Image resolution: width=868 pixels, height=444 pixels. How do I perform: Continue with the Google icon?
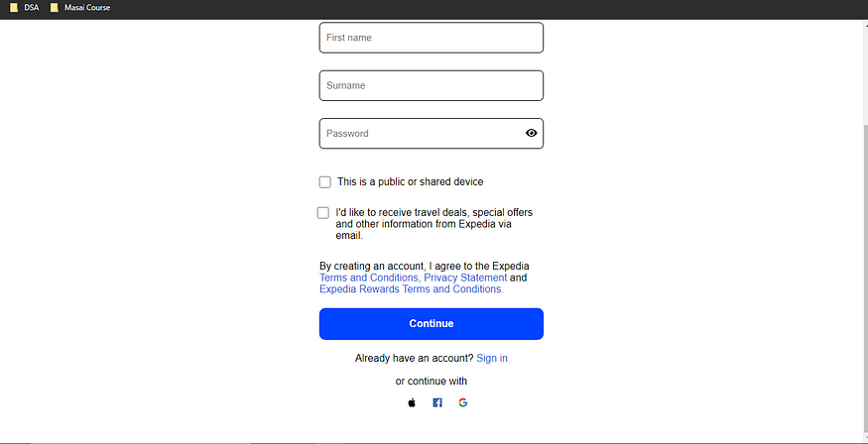pyautogui.click(x=463, y=402)
